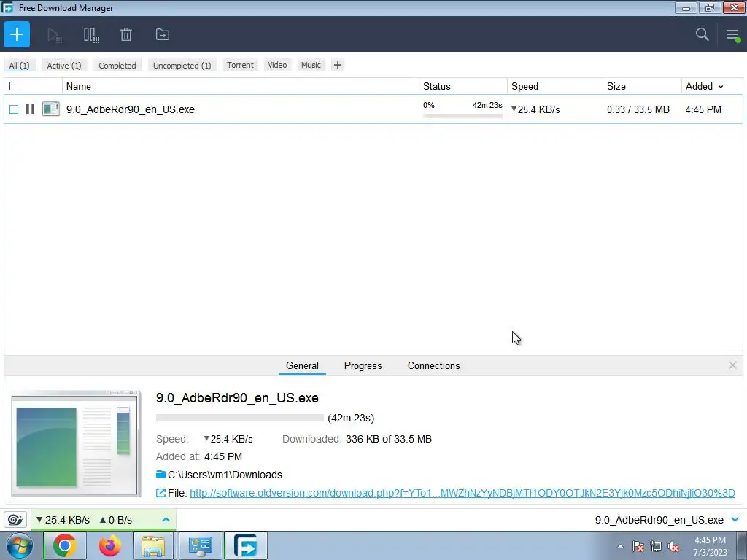Viewport: 747px width, 560px height.
Task: Click the external link icon beside File
Action: pos(160,493)
